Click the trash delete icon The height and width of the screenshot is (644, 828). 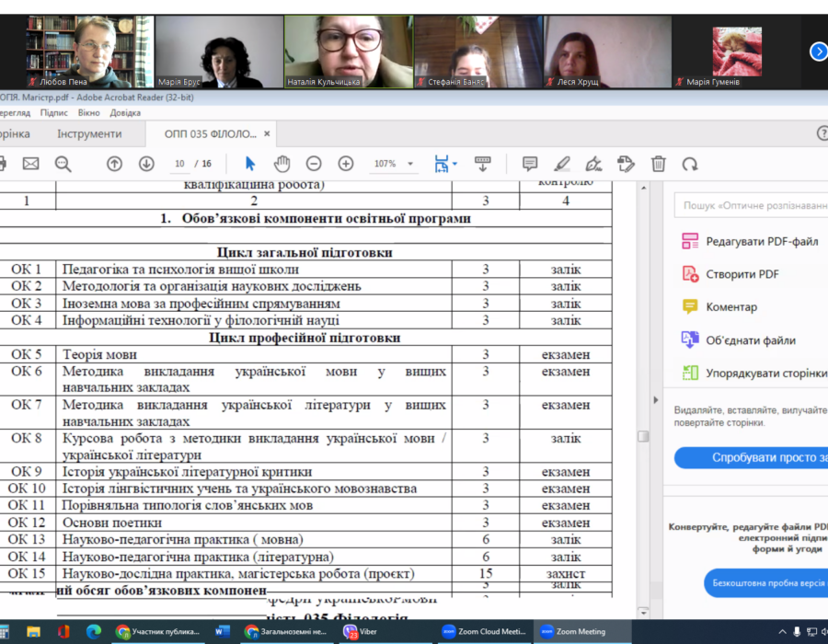click(659, 164)
